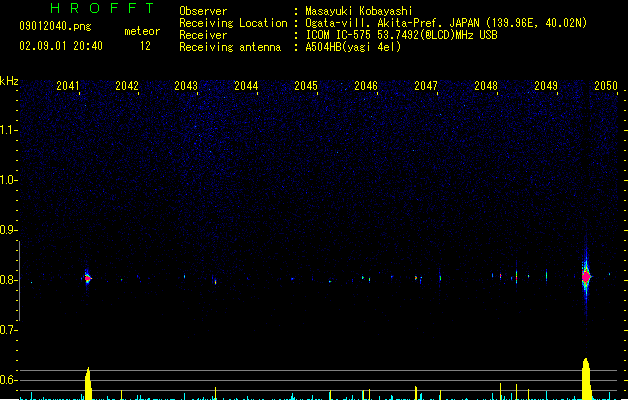Click the HROFFT title text

[103, 8]
